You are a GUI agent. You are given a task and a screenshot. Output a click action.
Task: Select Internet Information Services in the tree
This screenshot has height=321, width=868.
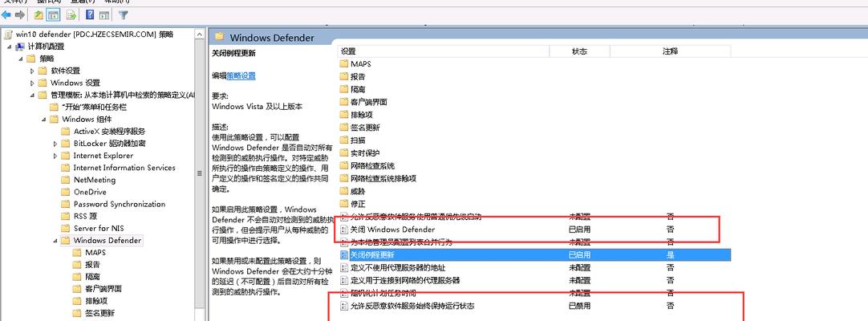point(124,168)
